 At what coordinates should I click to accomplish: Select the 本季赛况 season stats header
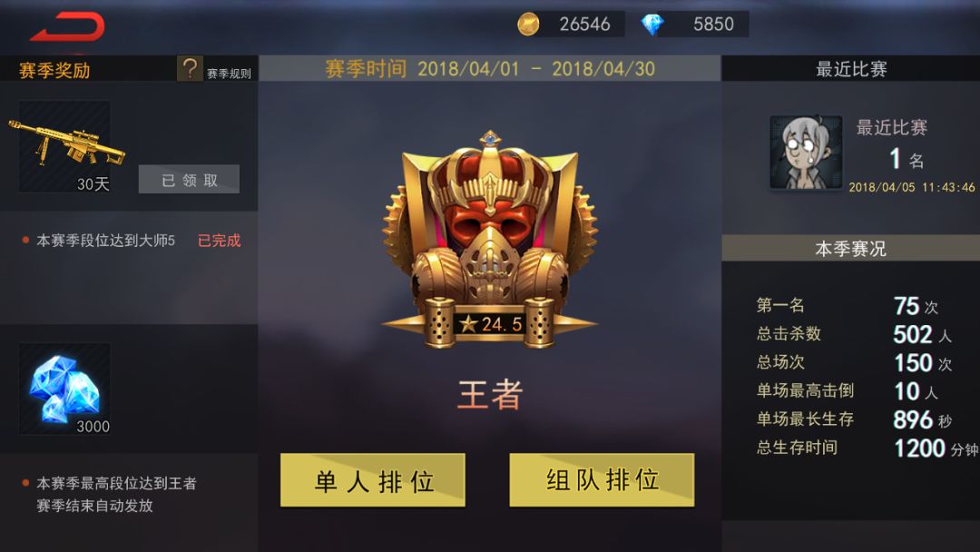(x=851, y=249)
